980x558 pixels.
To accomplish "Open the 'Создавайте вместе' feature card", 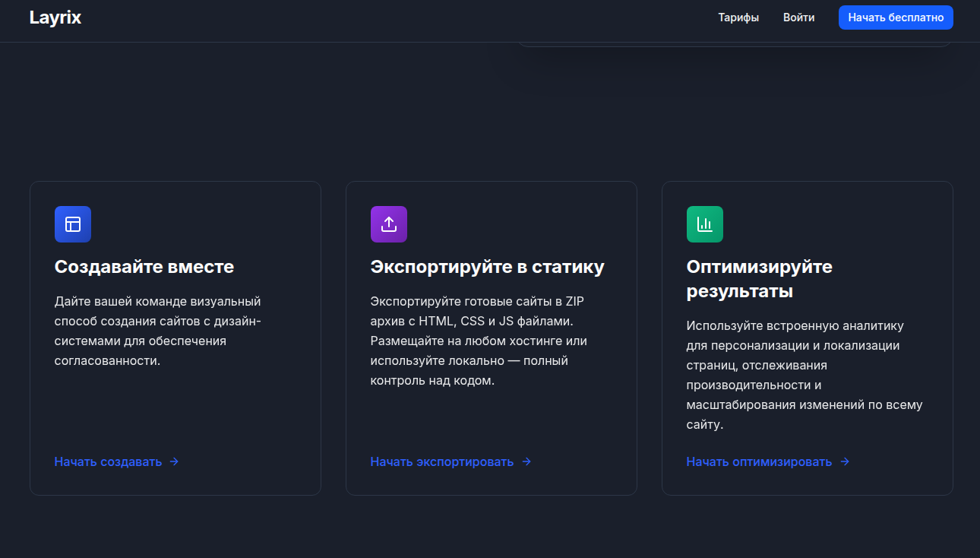I will coord(175,337).
